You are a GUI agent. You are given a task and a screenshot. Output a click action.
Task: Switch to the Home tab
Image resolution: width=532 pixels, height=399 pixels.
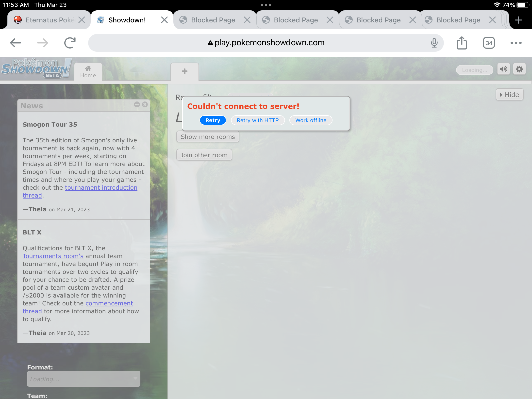coord(88,72)
